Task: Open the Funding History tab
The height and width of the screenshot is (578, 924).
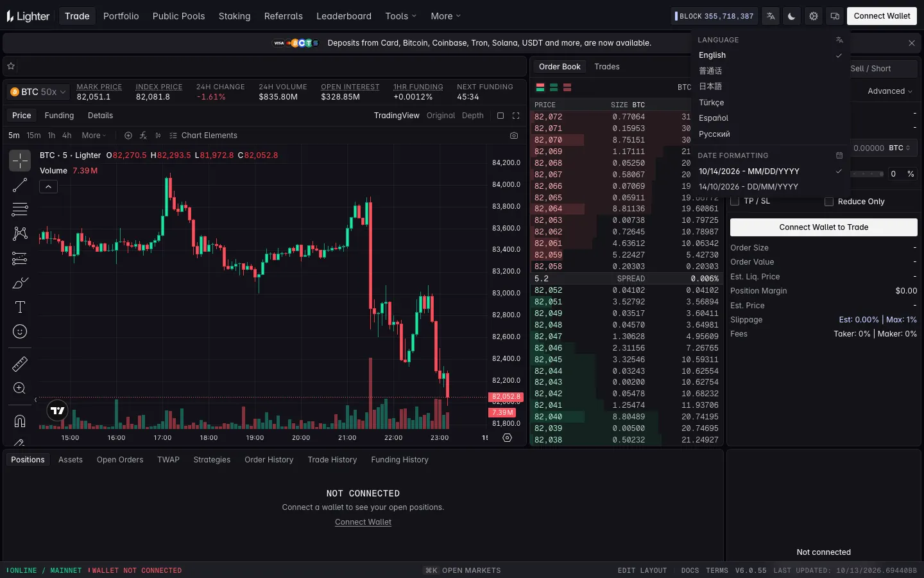Action: point(400,460)
